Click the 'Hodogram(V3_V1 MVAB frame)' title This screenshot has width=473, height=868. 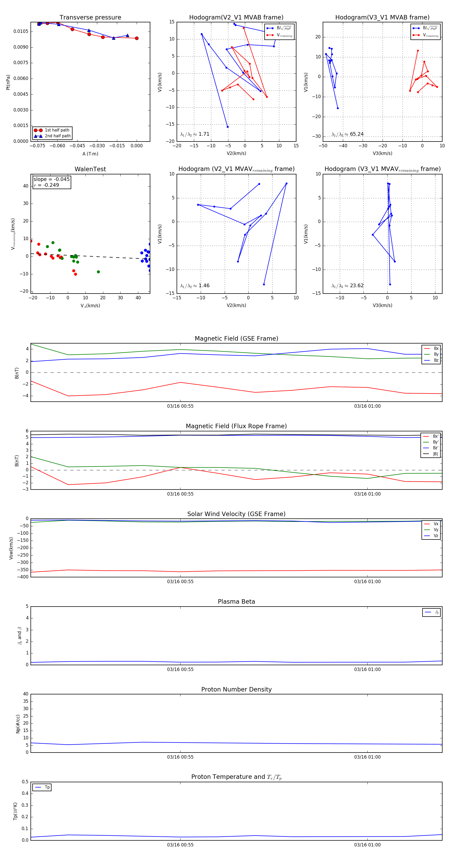[x=382, y=18]
